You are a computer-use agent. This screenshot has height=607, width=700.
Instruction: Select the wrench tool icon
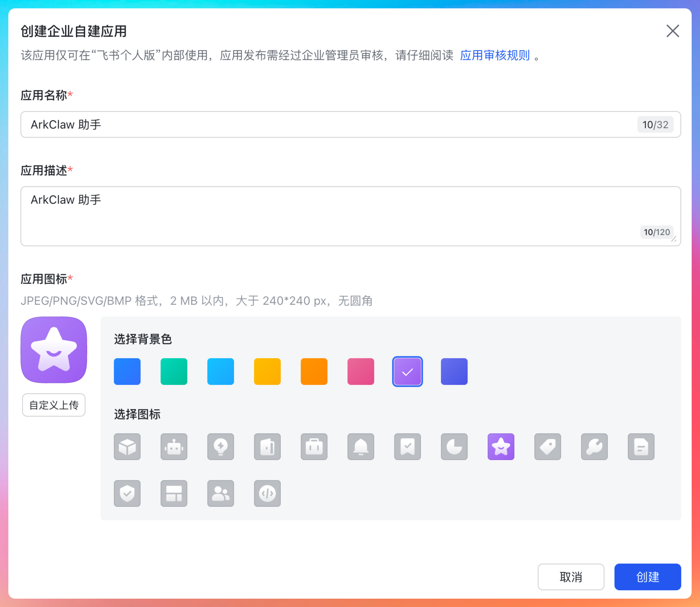(594, 446)
